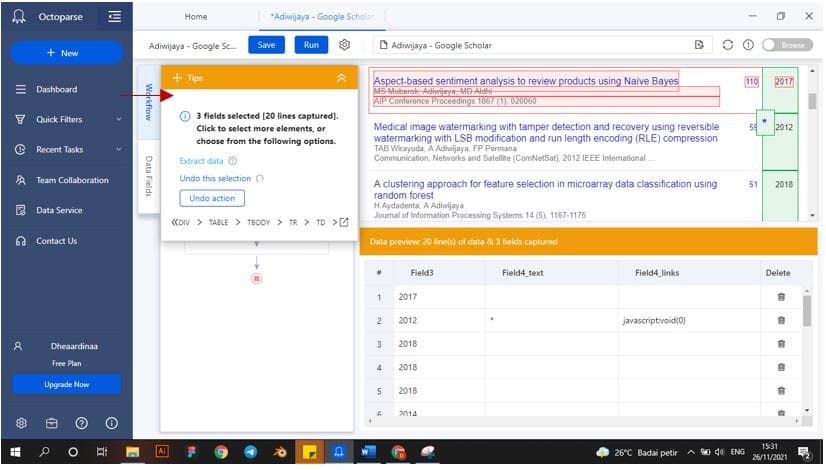Click the Extract data link
The height and width of the screenshot is (470, 826).
tap(201, 161)
